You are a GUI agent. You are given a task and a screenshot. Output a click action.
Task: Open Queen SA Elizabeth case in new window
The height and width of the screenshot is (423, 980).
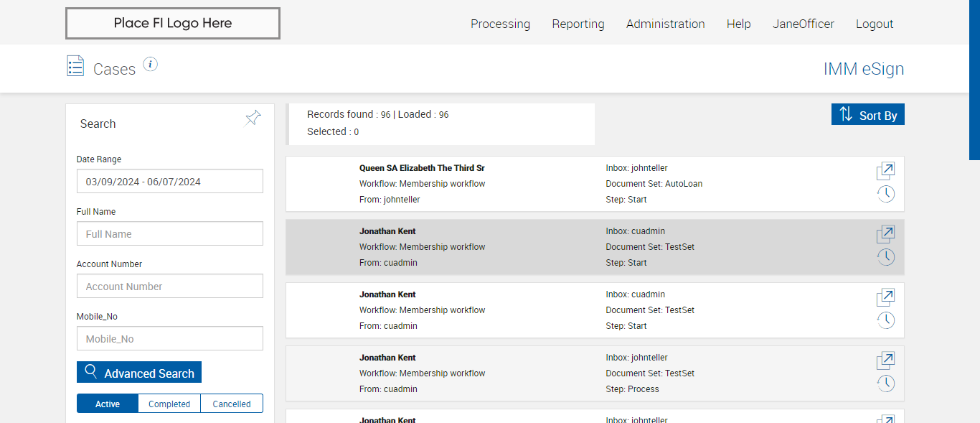(885, 171)
